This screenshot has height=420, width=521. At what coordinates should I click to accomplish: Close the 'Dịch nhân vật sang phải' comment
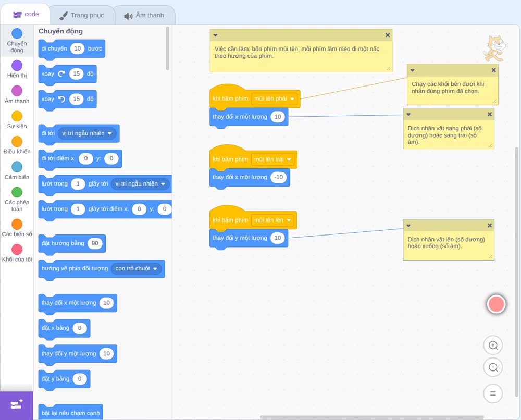click(490, 114)
